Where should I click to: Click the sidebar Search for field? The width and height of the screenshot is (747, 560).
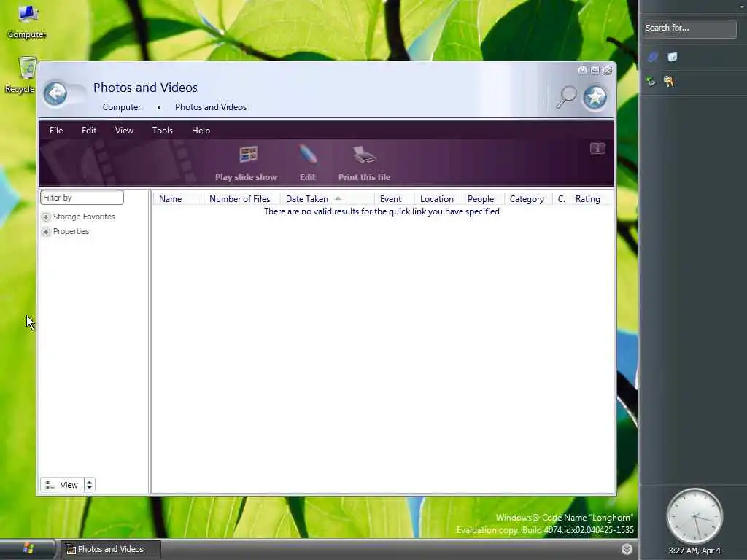(x=689, y=28)
